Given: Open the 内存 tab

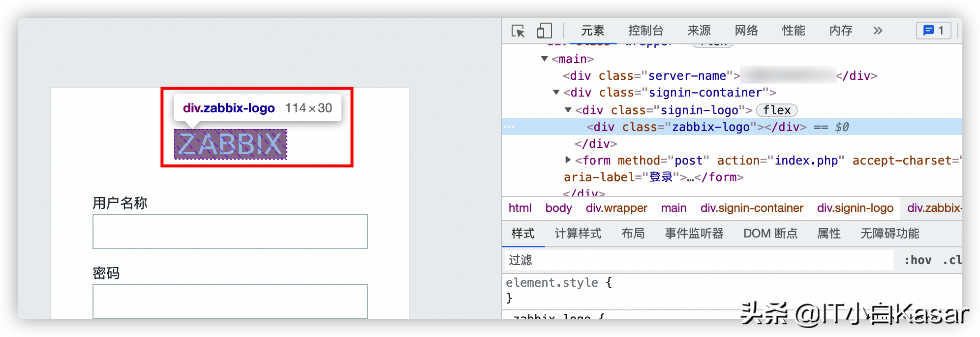Looking at the screenshot, I should tap(841, 31).
